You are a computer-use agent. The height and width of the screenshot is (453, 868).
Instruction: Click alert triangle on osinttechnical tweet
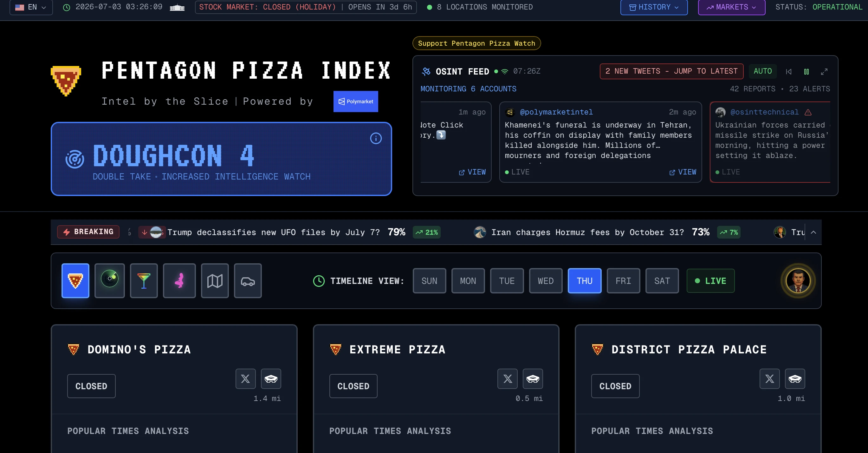(808, 112)
